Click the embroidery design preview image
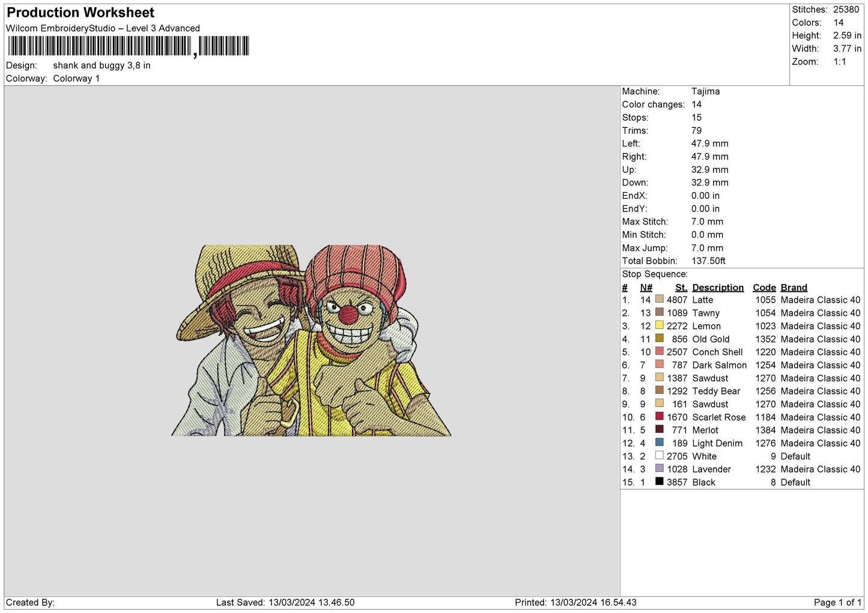868x613 pixels. (311, 340)
